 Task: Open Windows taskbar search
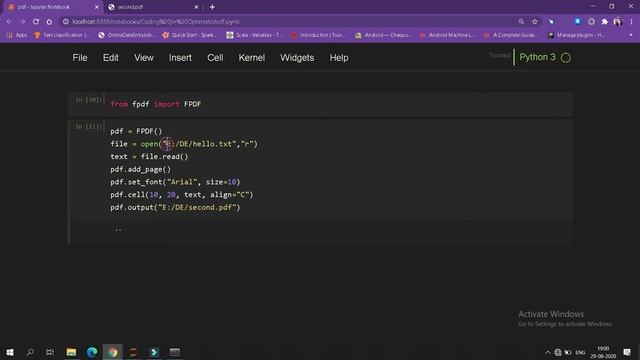coord(30,352)
